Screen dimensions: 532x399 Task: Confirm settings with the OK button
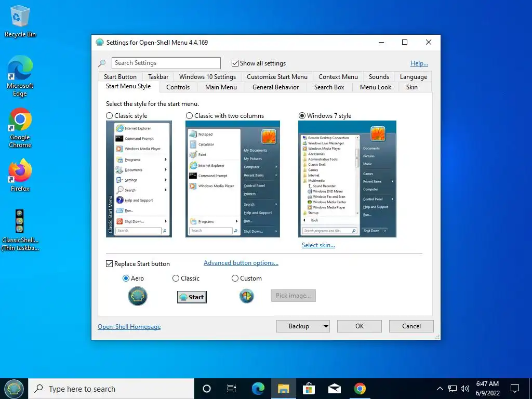[360, 326]
